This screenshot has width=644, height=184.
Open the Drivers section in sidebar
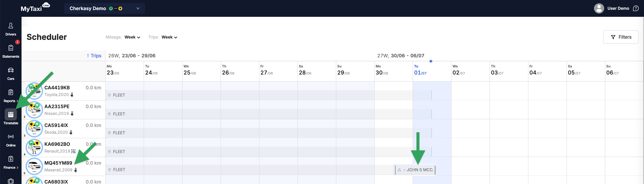(11, 29)
